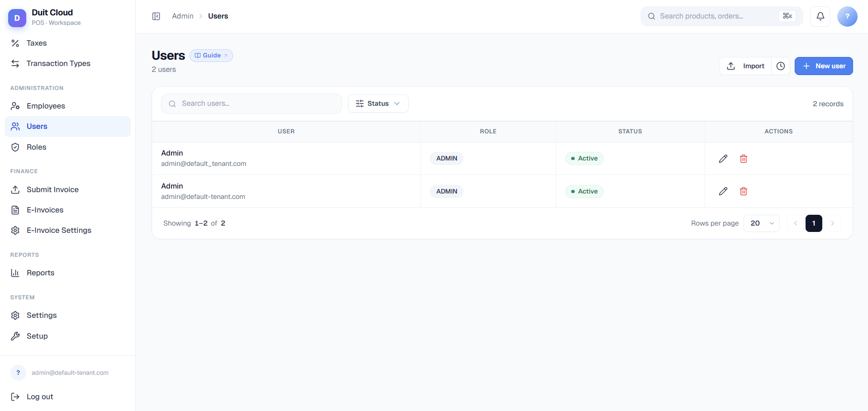The width and height of the screenshot is (868, 411).
Task: Open Transaction Types in sidebar
Action: (67, 63)
